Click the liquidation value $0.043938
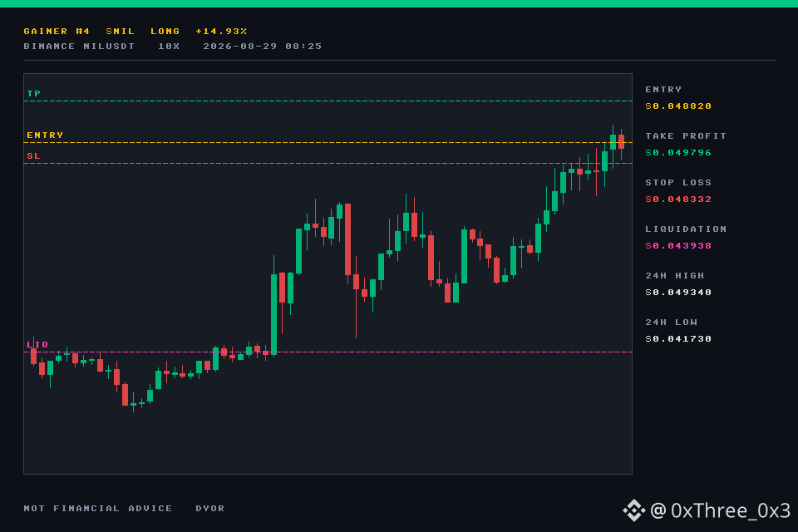Viewport: 798px width, 532px height. click(678, 246)
